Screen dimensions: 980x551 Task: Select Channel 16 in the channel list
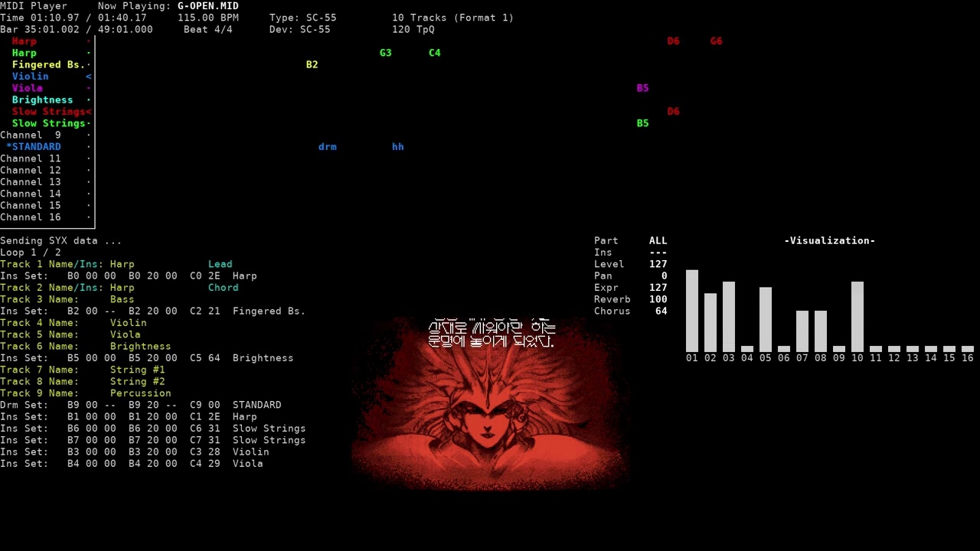(46, 217)
